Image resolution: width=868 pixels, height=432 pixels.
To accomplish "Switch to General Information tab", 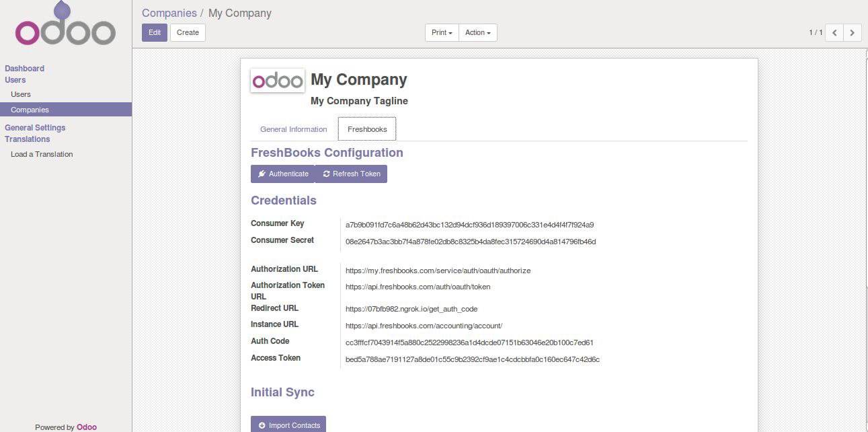I will click(x=293, y=129).
